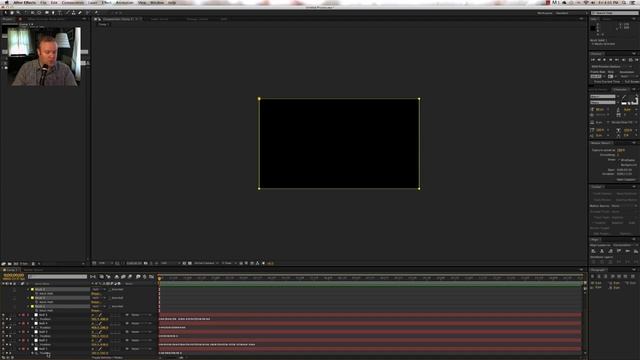Select the Eraser tool
This screenshot has width=640, height=360.
click(x=80, y=13)
